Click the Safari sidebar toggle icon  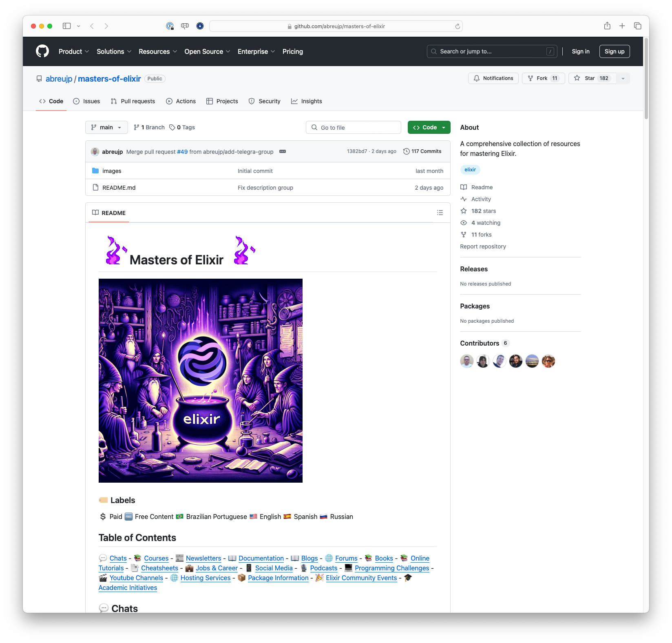tap(66, 26)
